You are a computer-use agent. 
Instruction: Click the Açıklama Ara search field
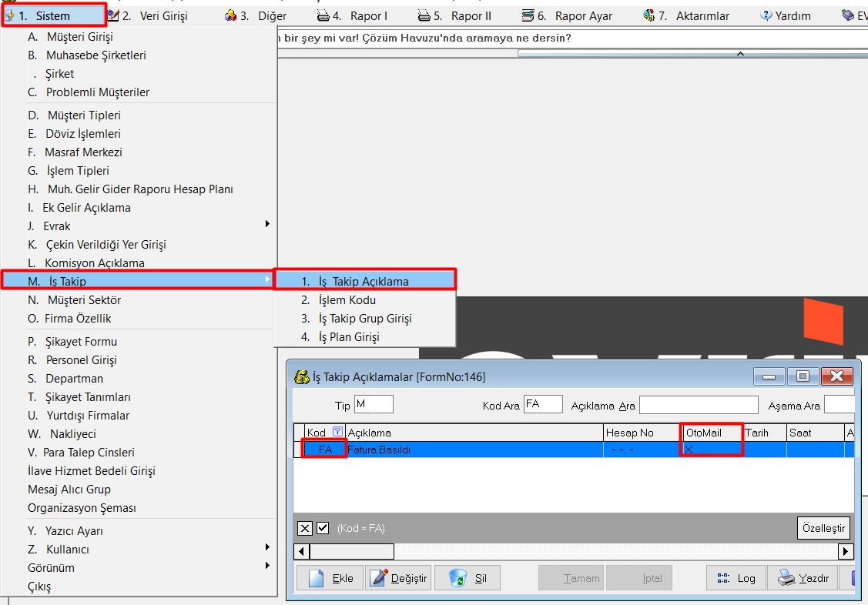click(699, 405)
